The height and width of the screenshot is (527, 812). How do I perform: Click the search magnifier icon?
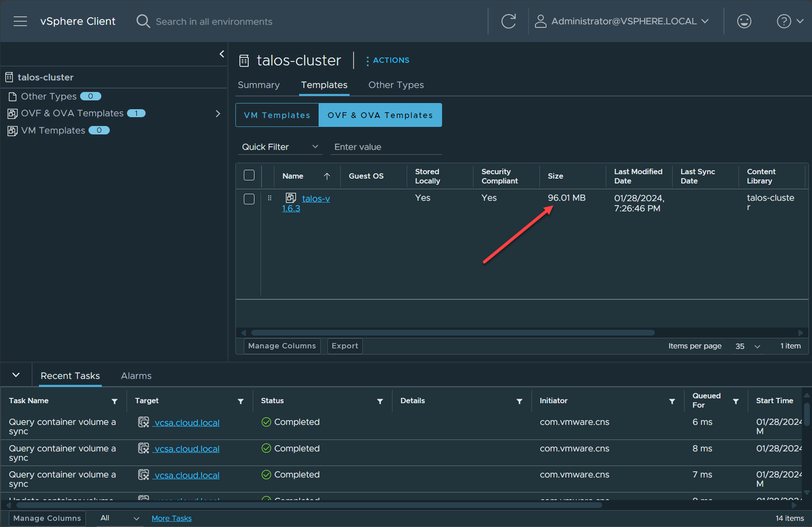pyautogui.click(x=143, y=21)
